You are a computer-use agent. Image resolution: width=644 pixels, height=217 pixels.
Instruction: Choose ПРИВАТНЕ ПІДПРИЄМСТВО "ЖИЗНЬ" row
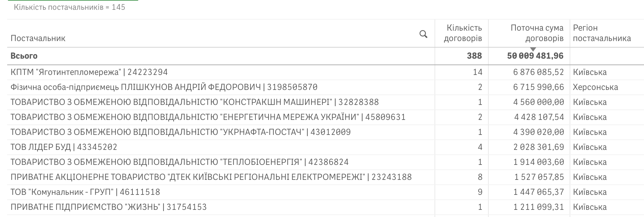click(x=108, y=207)
